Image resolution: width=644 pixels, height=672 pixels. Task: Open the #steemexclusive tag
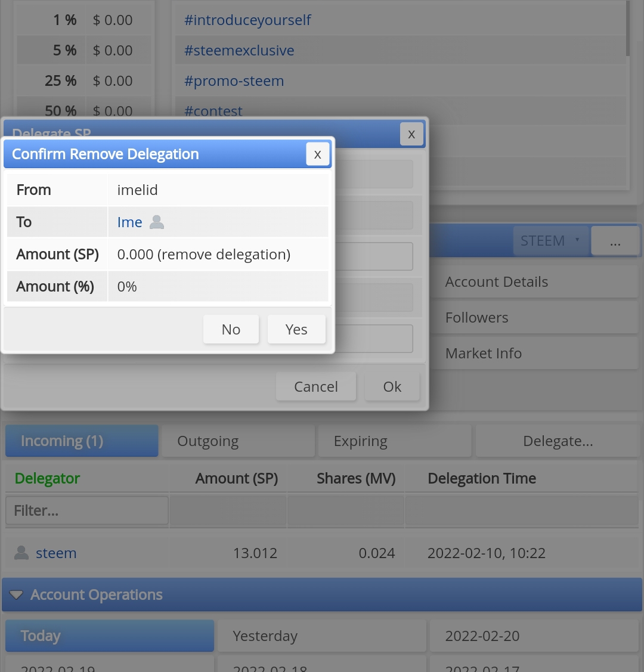coord(239,51)
